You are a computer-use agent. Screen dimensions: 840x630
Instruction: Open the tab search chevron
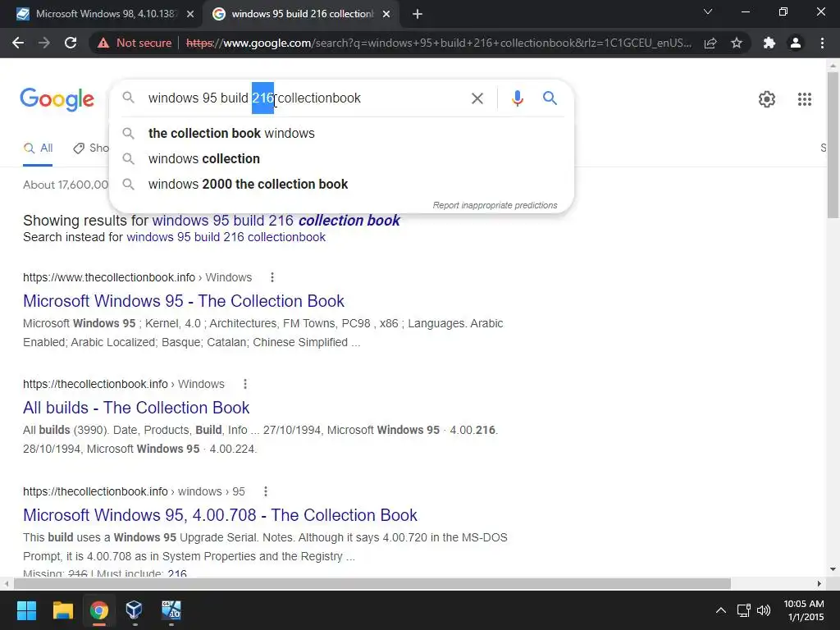[708, 11]
